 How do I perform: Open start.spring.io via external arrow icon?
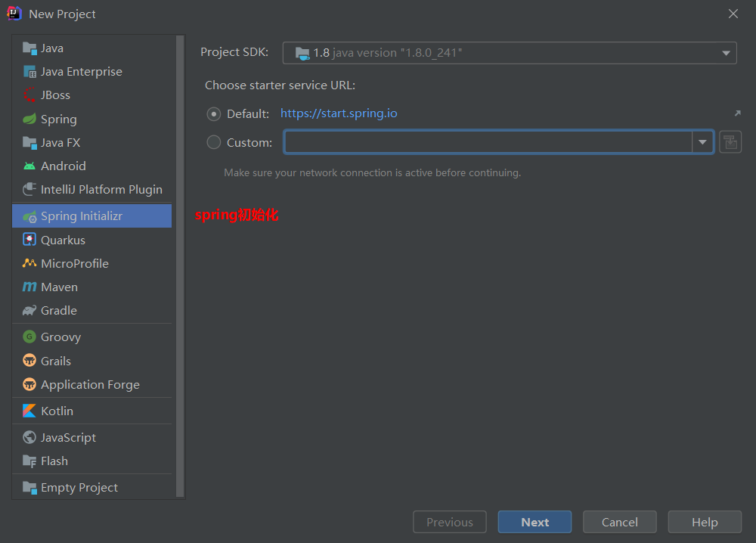click(737, 113)
